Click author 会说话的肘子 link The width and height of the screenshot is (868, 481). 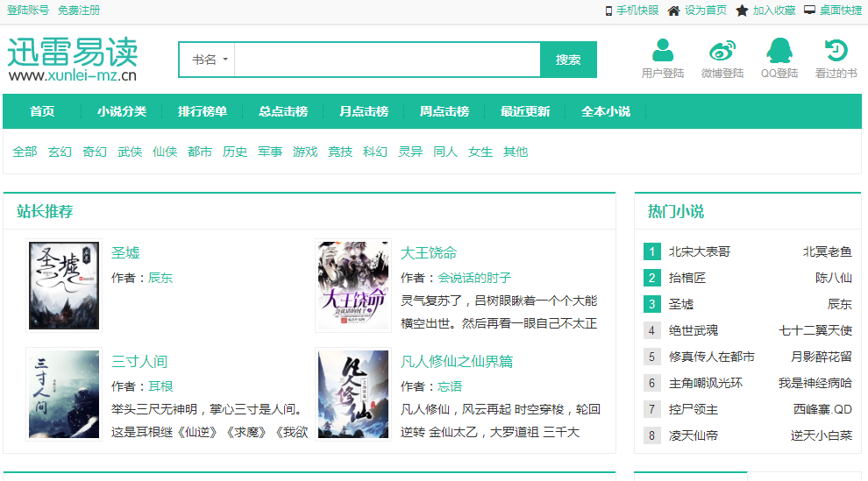pos(474,278)
